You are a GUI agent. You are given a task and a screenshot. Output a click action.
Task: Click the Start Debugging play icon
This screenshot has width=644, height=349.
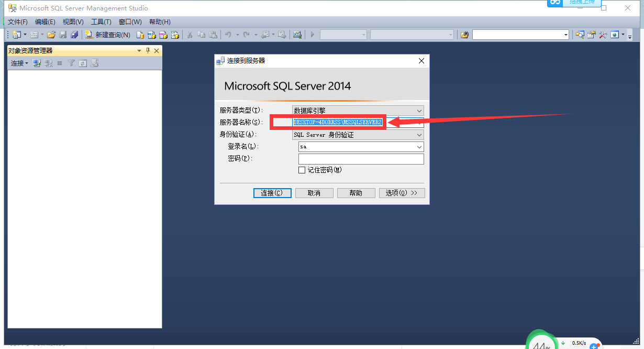(x=313, y=35)
